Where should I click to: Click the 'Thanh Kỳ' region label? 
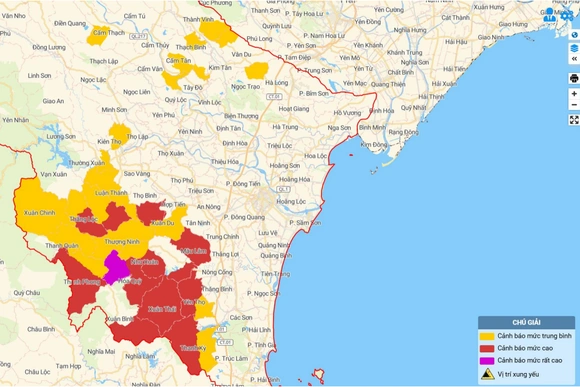pyautogui.click(x=193, y=348)
